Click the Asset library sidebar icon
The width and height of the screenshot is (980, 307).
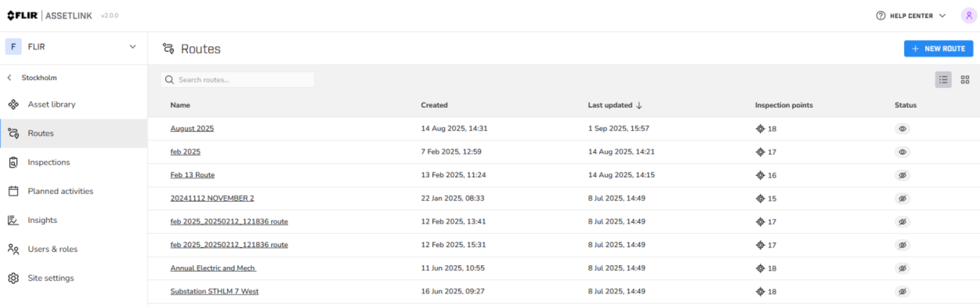point(14,104)
